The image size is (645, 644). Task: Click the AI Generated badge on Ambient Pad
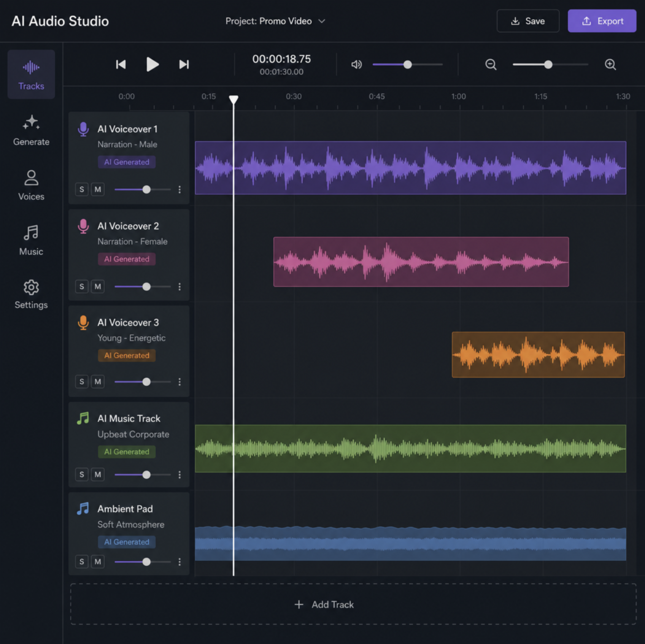point(127,542)
